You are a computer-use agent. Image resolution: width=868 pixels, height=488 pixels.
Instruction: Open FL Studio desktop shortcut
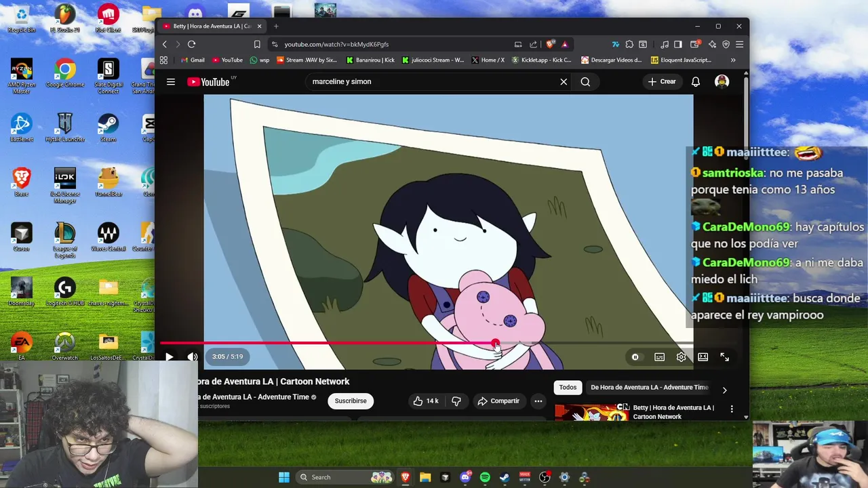point(64,19)
